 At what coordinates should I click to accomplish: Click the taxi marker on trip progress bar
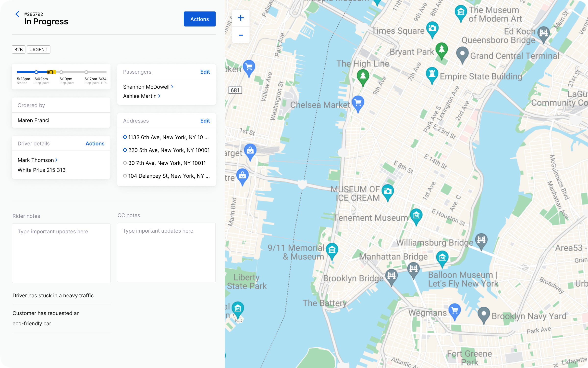(x=51, y=72)
